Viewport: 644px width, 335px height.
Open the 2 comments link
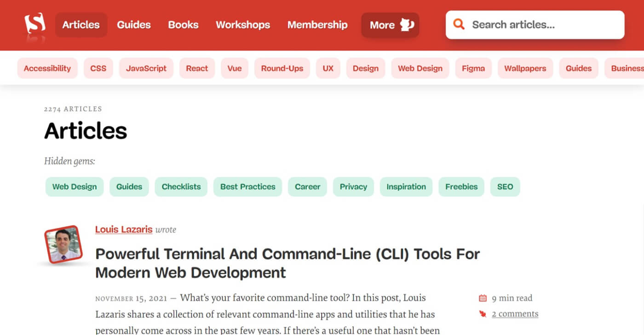click(x=515, y=314)
